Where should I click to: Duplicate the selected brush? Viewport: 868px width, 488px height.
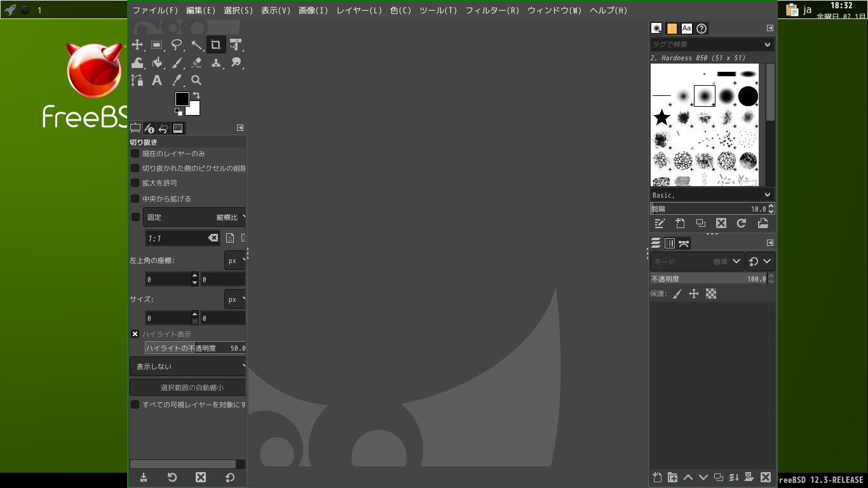(700, 223)
